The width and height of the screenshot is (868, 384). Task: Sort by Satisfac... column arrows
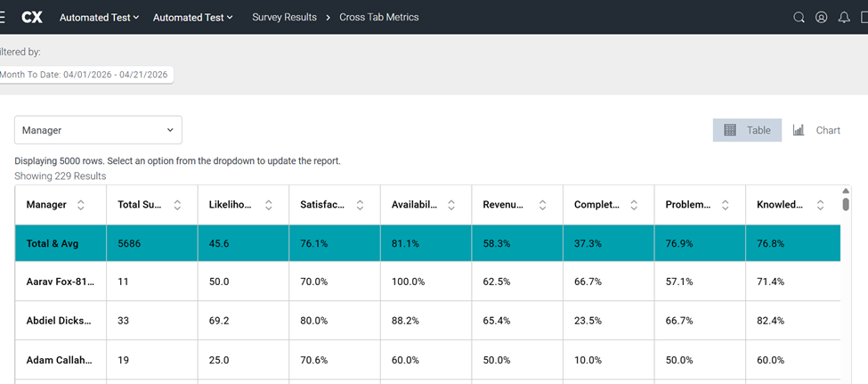tap(360, 205)
